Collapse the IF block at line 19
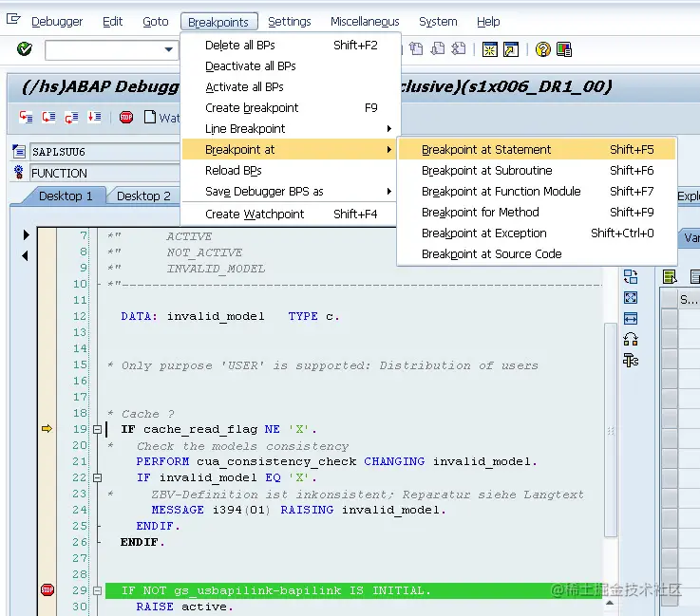 [x=97, y=430]
